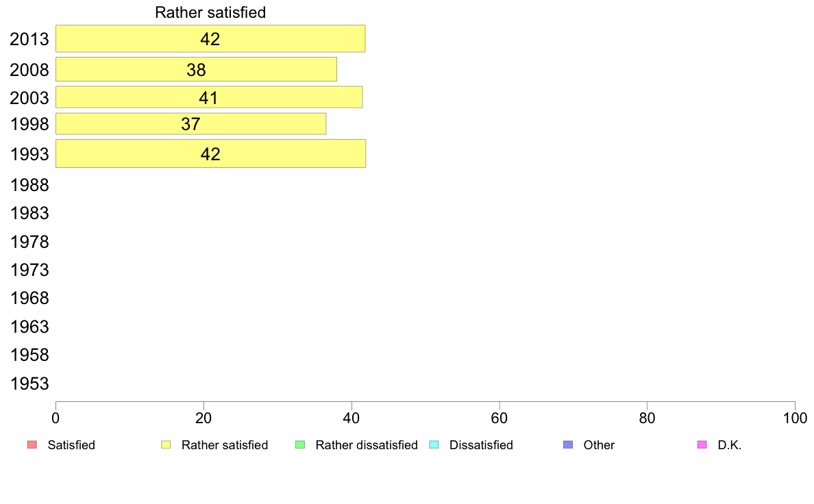Click the 1988 year axis label
Screen dimensions: 814x504
coord(29,186)
